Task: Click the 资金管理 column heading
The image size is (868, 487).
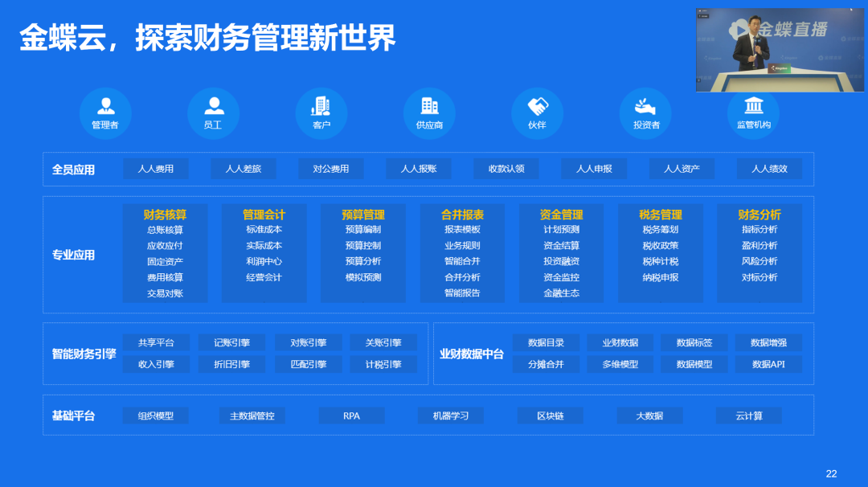Action: click(561, 215)
